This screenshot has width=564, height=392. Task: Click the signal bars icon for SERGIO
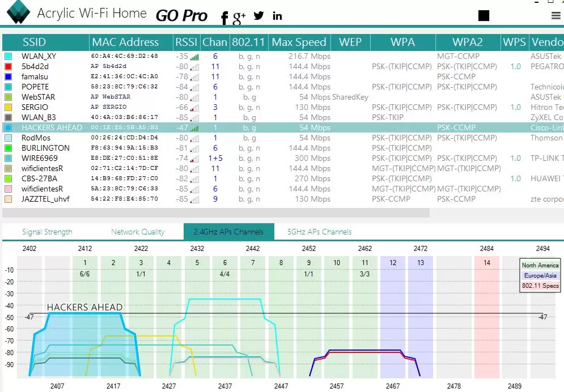pyautogui.click(x=194, y=108)
